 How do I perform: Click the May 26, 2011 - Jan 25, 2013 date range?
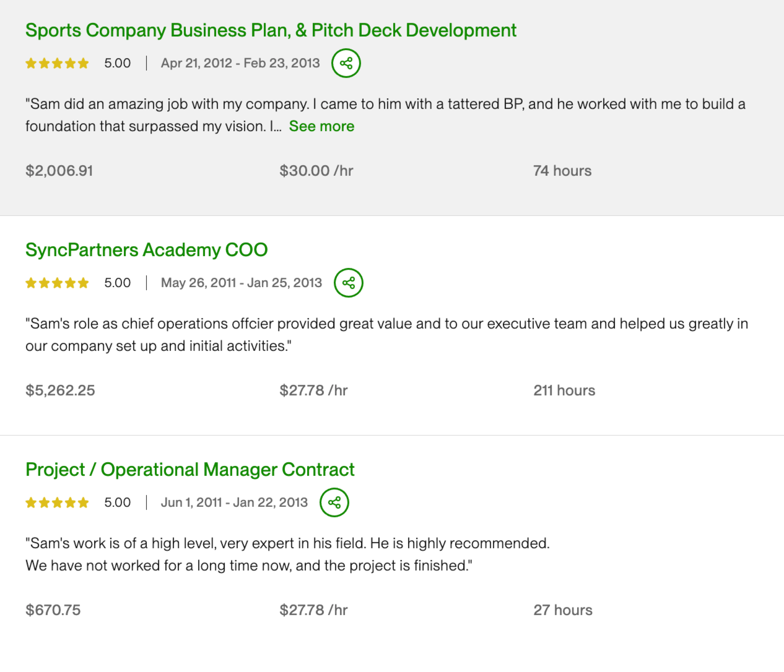click(242, 283)
